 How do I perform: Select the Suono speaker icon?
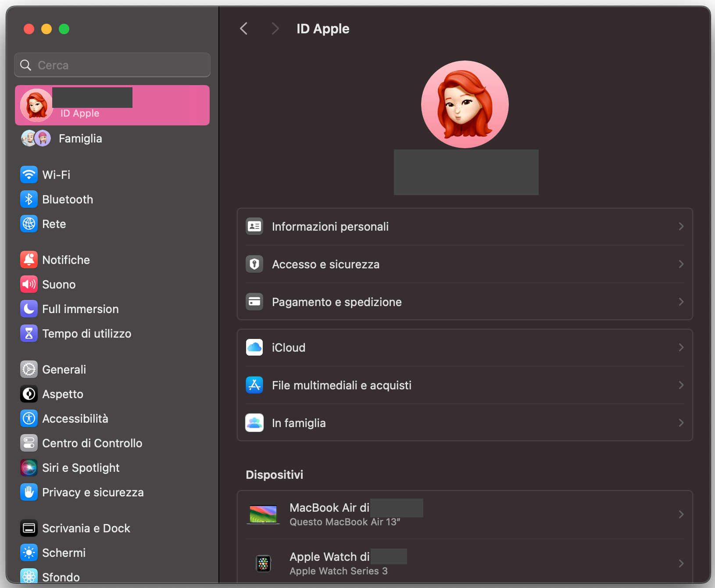[x=29, y=284]
